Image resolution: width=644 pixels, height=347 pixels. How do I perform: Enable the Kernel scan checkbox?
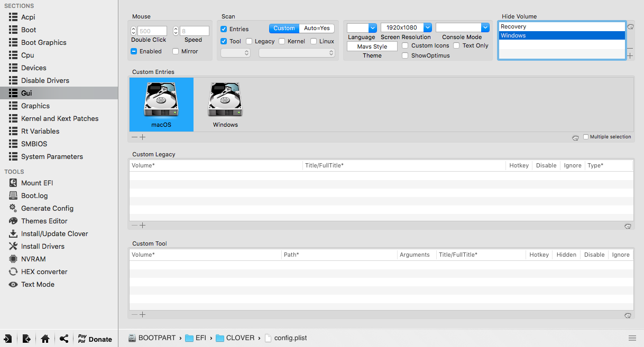[282, 41]
